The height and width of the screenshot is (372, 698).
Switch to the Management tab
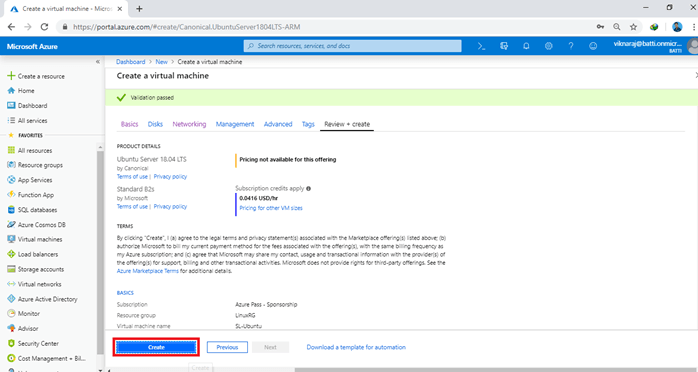pos(235,124)
